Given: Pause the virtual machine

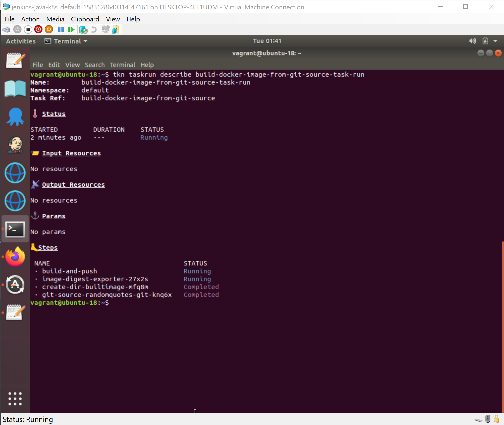Looking at the screenshot, I should pyautogui.click(x=61, y=30).
